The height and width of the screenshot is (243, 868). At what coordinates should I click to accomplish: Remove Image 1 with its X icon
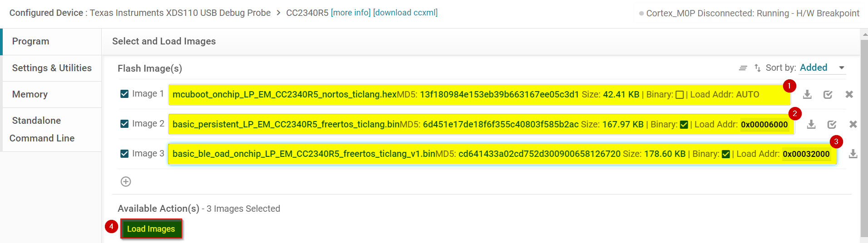click(x=849, y=94)
